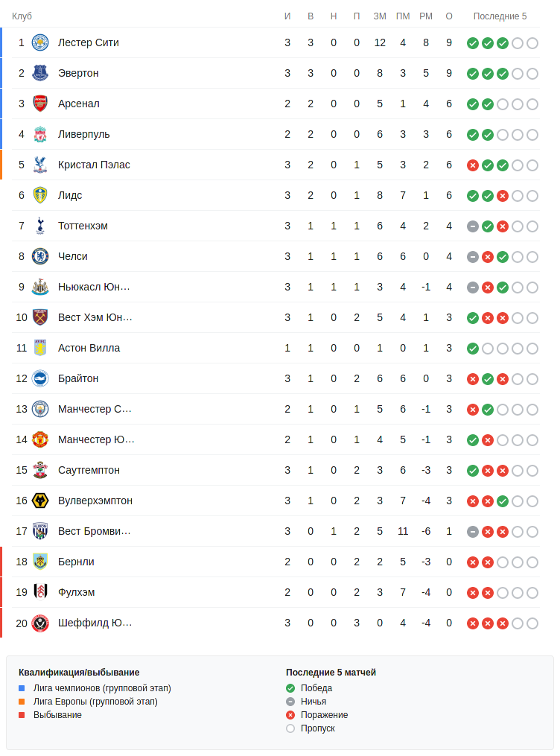This screenshot has width=560, height=756.
Task: Click Crystal Palace's first red loss icon
Action: (472, 165)
